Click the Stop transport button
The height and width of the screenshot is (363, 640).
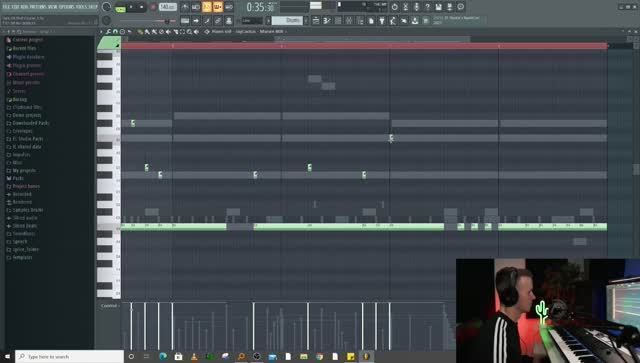pos(142,7)
